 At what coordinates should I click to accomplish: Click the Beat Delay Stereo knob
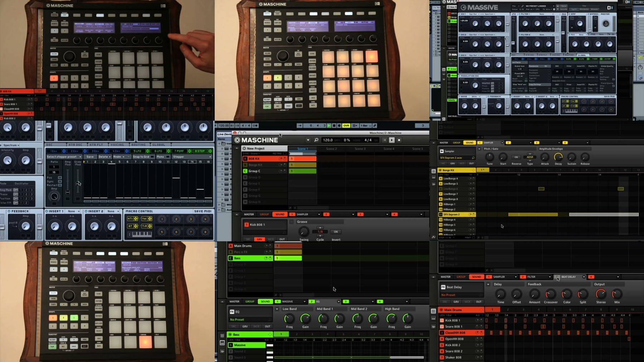[x=601, y=294]
